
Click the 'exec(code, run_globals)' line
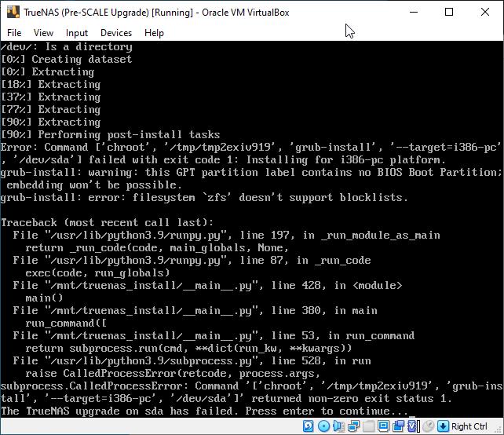click(97, 273)
